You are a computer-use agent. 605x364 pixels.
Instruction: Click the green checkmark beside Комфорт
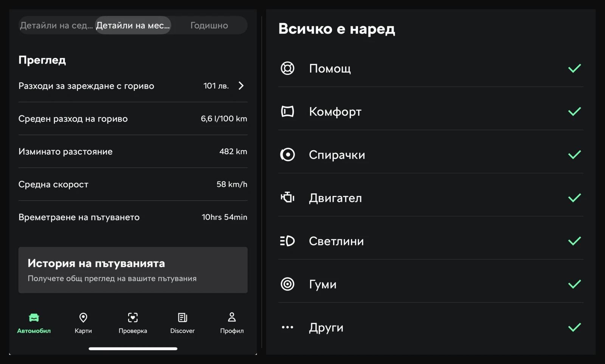pyautogui.click(x=574, y=112)
